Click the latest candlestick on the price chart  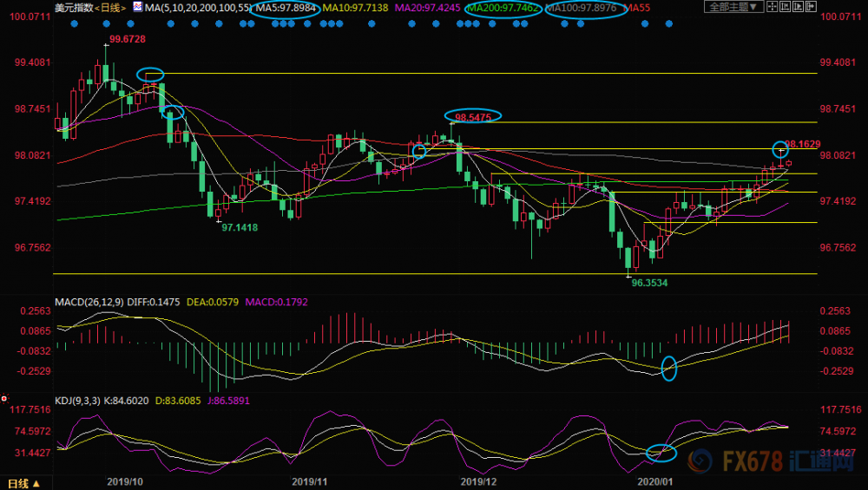(x=789, y=163)
